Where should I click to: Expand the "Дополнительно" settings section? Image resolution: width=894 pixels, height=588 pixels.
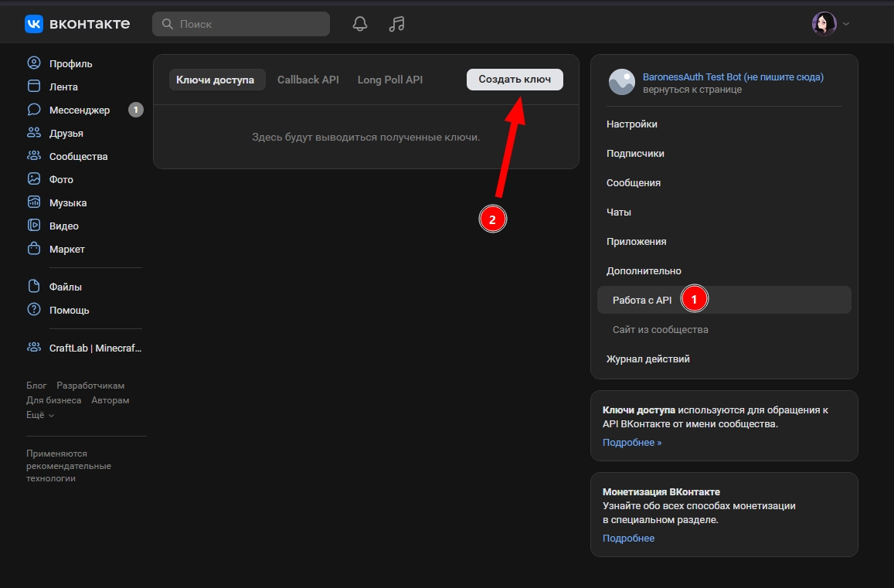pos(644,271)
